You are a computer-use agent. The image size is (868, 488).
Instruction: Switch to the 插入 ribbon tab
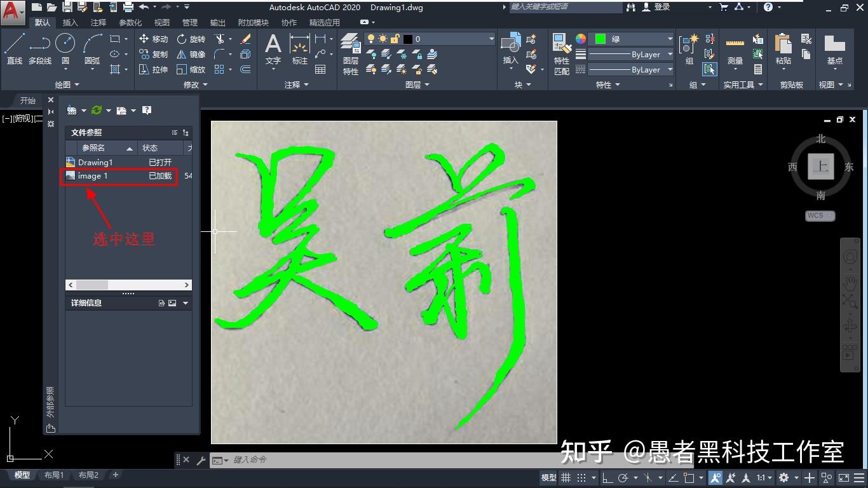pyautogui.click(x=70, y=22)
